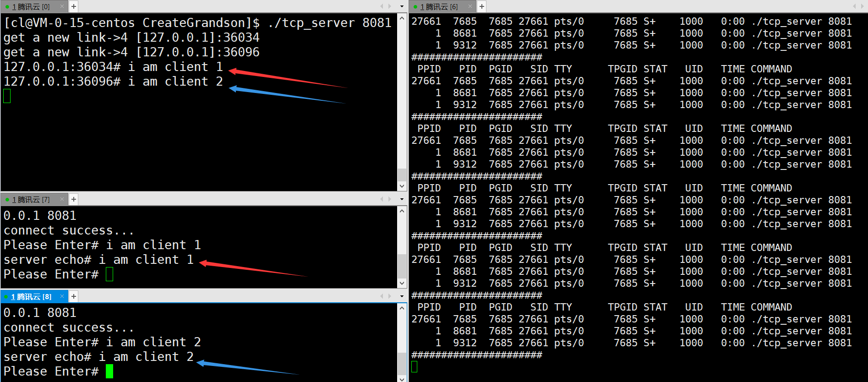Add a new tab next to 腾讯云 [0]
Viewport: 868px width, 382px height.
74,6
